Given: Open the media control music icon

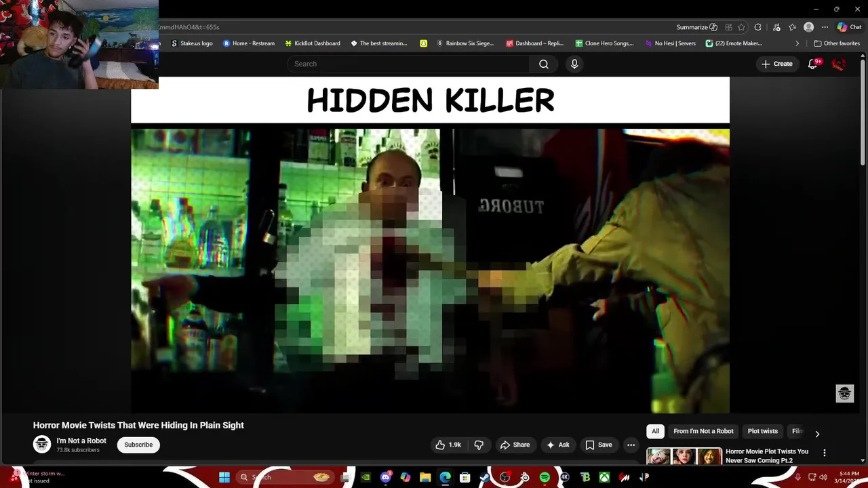Looking at the screenshot, I should coord(776,27).
